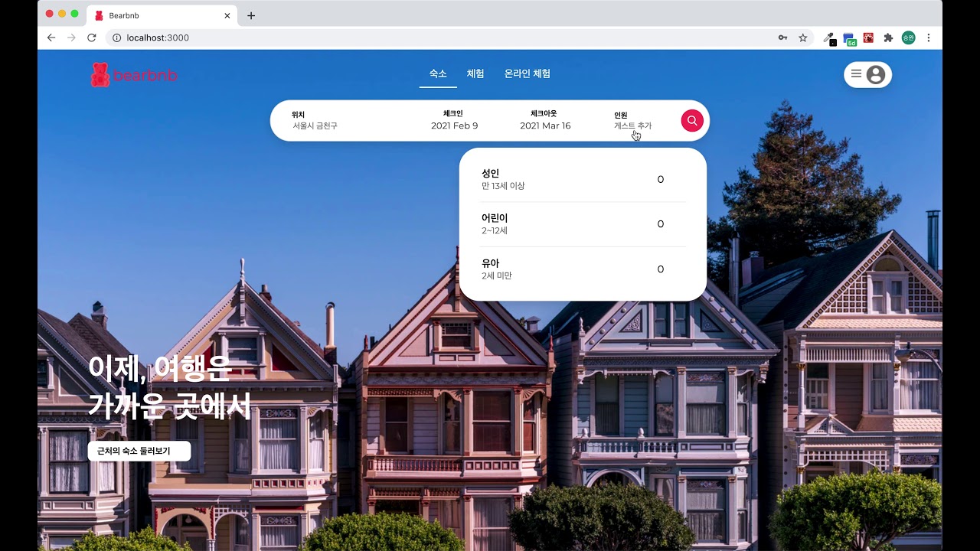Viewport: 980px width, 551px height.
Task: Click the bearbnb bear logo
Action: point(100,75)
